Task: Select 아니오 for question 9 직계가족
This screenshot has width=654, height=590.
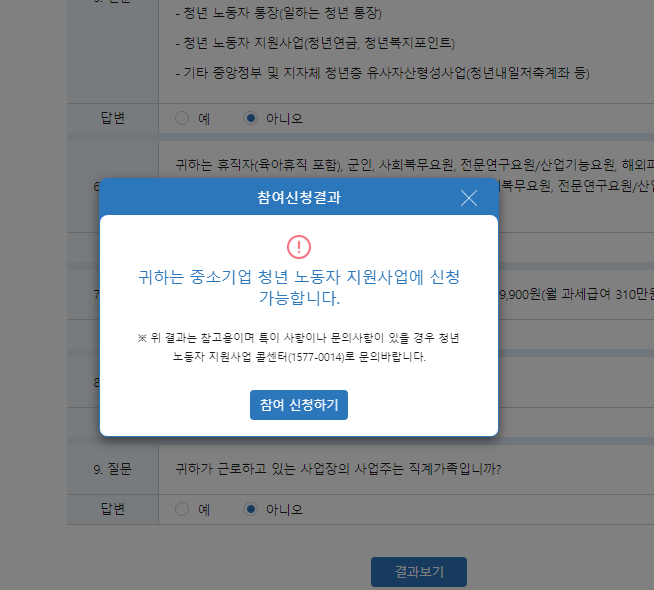Action: pos(250,509)
